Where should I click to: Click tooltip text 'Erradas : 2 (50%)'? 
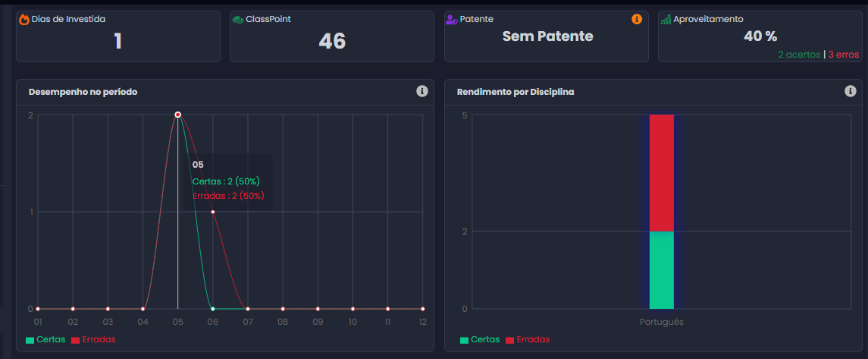coord(228,196)
